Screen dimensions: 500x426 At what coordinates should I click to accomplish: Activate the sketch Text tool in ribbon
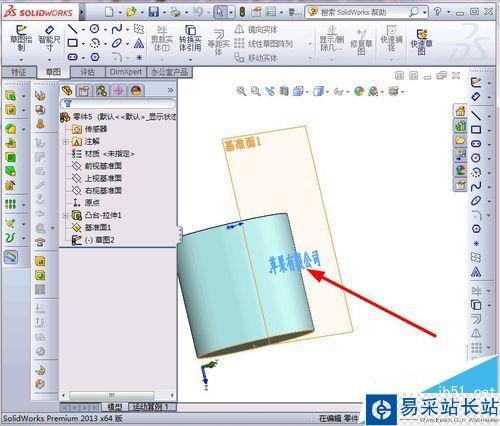click(x=139, y=43)
